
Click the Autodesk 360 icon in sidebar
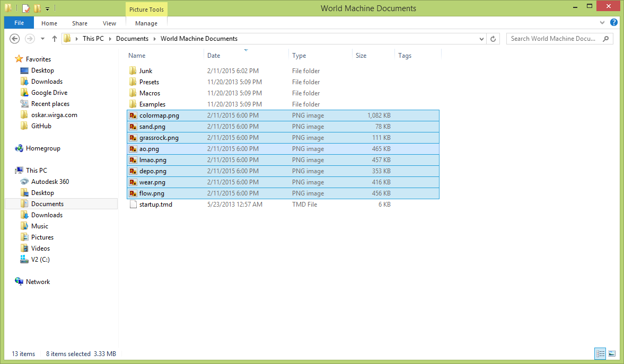(x=24, y=182)
